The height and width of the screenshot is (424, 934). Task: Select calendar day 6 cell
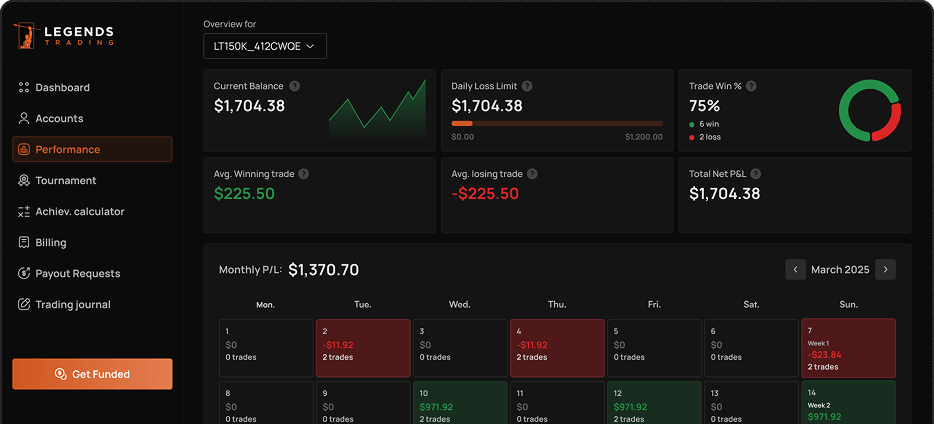[752, 348]
